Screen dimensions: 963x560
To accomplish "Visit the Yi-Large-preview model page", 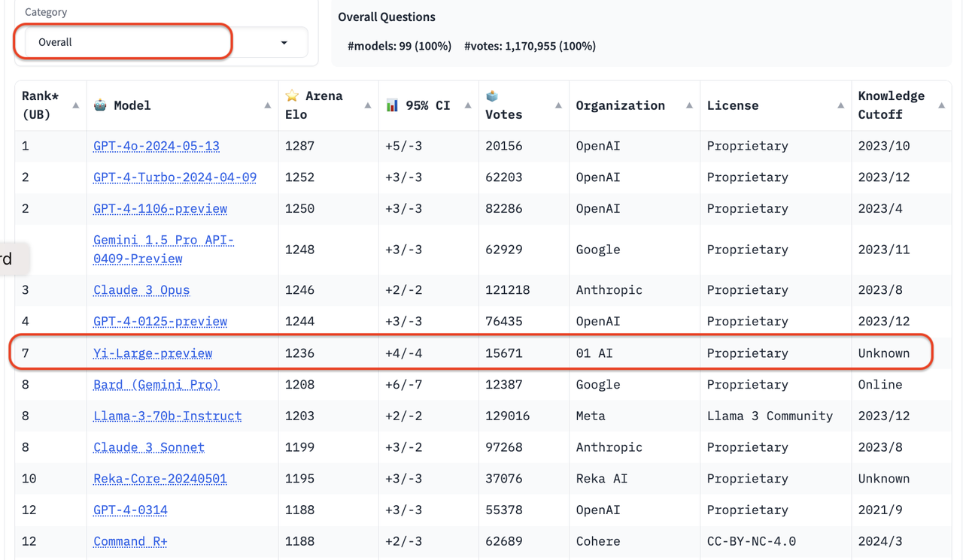I will click(x=153, y=353).
